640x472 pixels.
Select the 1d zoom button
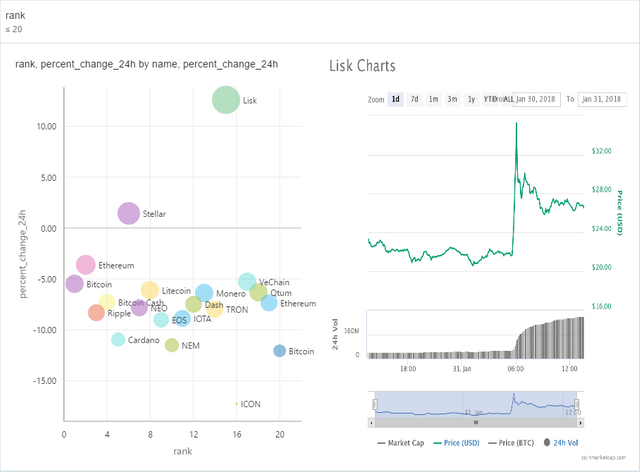(396, 99)
